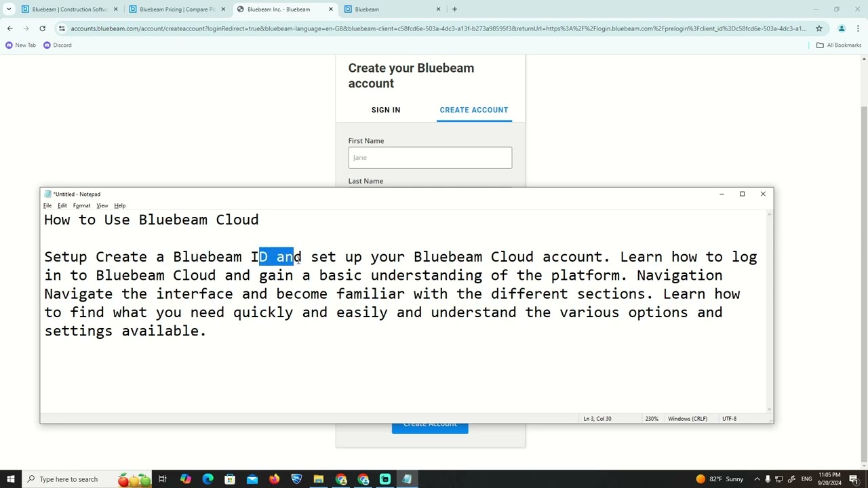Open the Notepad Format menu
Image resolution: width=868 pixels, height=488 pixels.
tap(81, 205)
